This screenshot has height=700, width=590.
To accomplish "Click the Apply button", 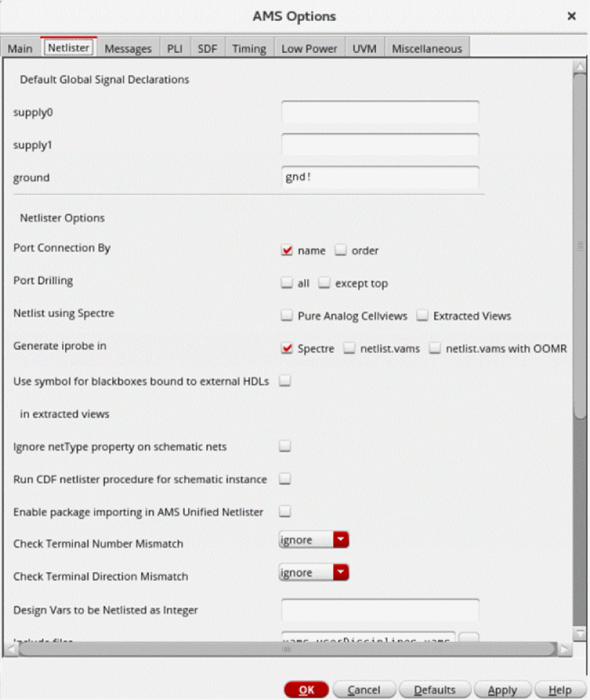I will point(503,690).
